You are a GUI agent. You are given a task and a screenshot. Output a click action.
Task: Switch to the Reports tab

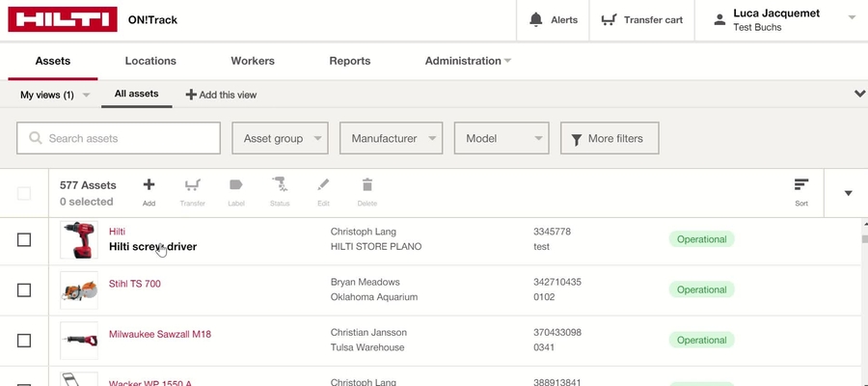pos(350,61)
